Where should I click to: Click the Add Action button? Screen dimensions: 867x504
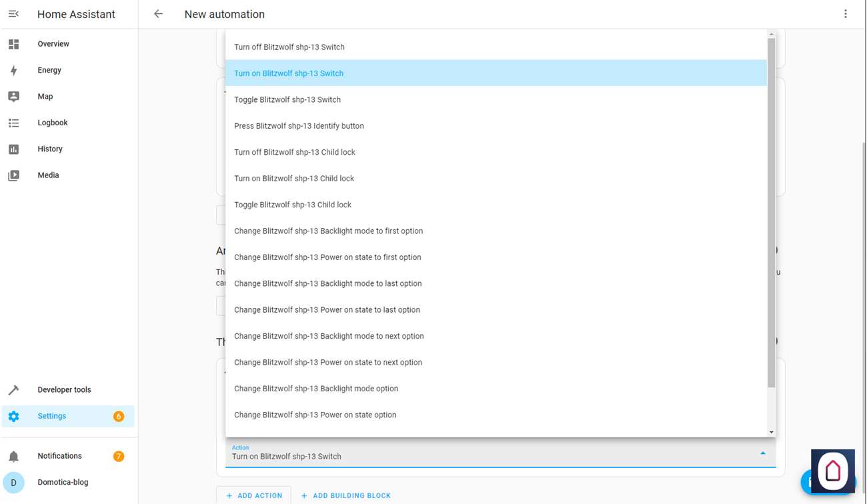click(x=253, y=495)
